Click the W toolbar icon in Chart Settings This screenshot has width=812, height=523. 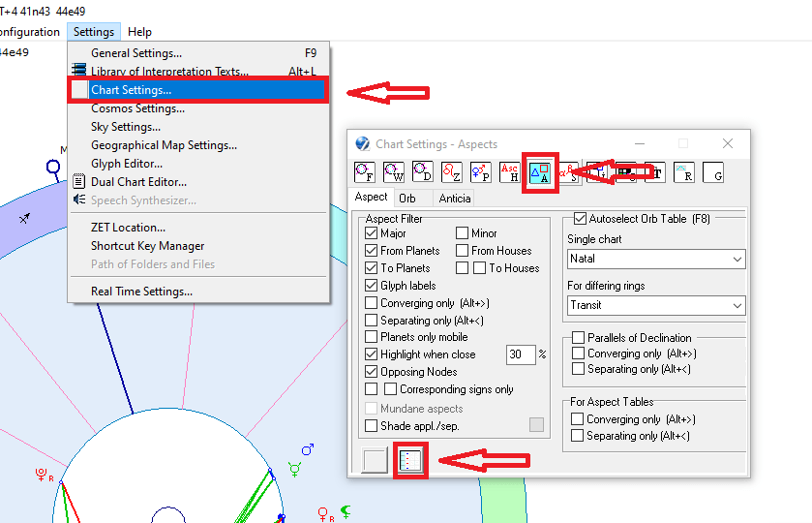(394, 172)
